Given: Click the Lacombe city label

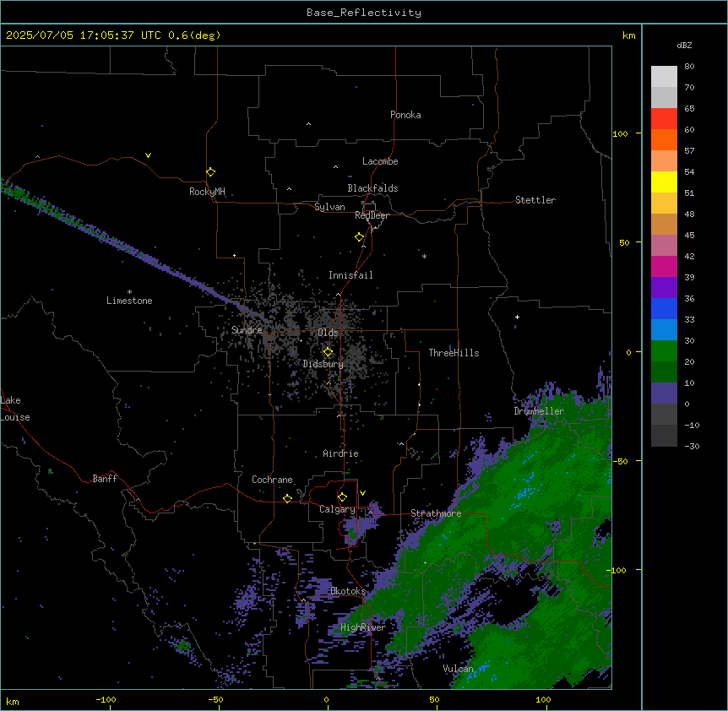Looking at the screenshot, I should click(380, 161).
